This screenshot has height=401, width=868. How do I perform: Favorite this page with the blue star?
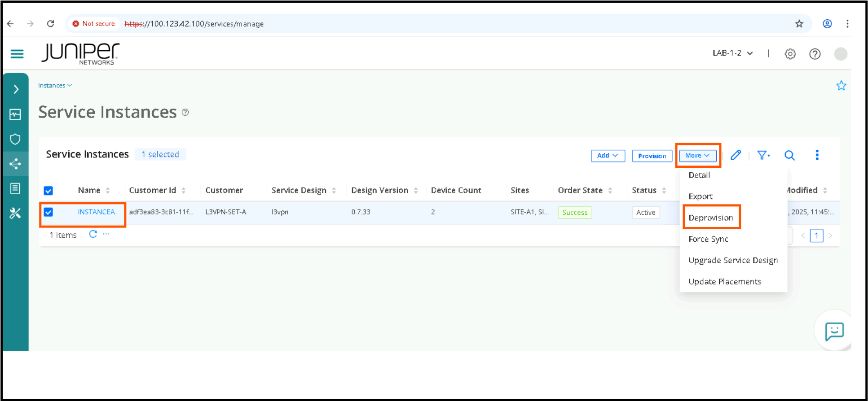click(x=841, y=86)
